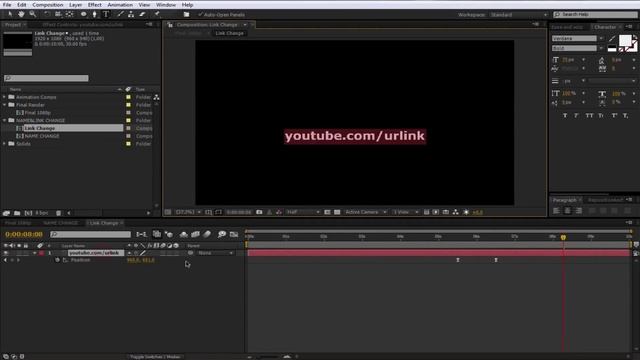This screenshot has height=360, width=640.
Task: Select the Eraser tool
Action: click(142, 14)
